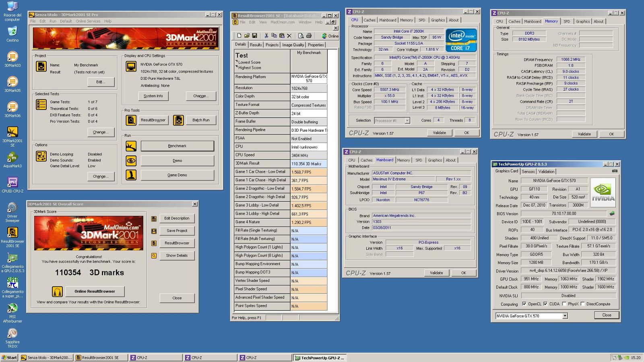Viewport: 644px width, 362px height.
Task: Click the System Info button in 3DMark2001
Action: (x=153, y=96)
